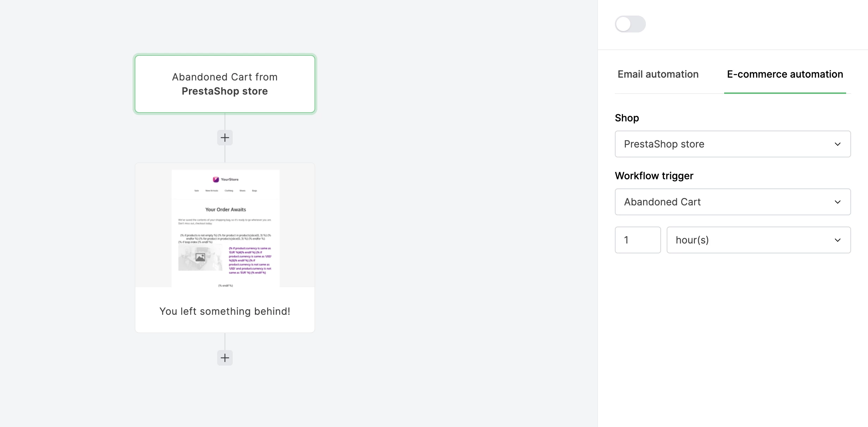Click chevron arrow in the Shop field
868x427 pixels.
point(838,144)
